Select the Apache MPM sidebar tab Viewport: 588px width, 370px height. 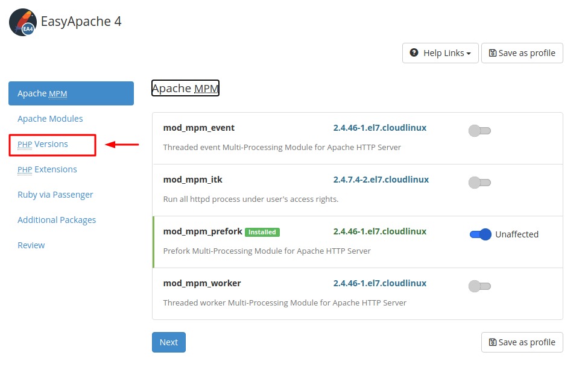click(71, 93)
